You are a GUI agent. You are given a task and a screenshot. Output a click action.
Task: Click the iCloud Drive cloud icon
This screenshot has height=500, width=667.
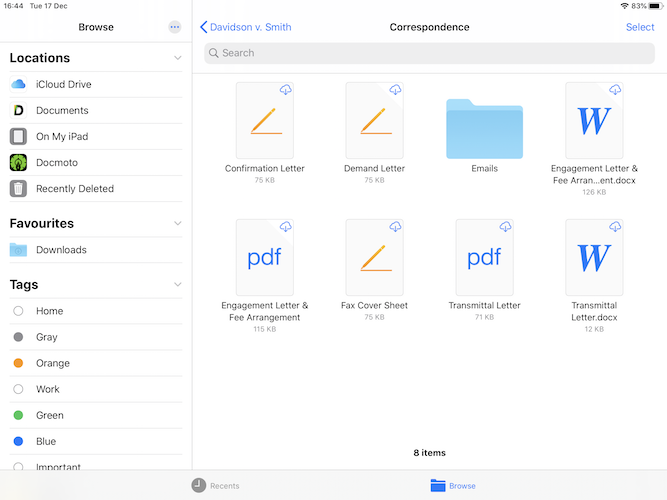(18, 84)
